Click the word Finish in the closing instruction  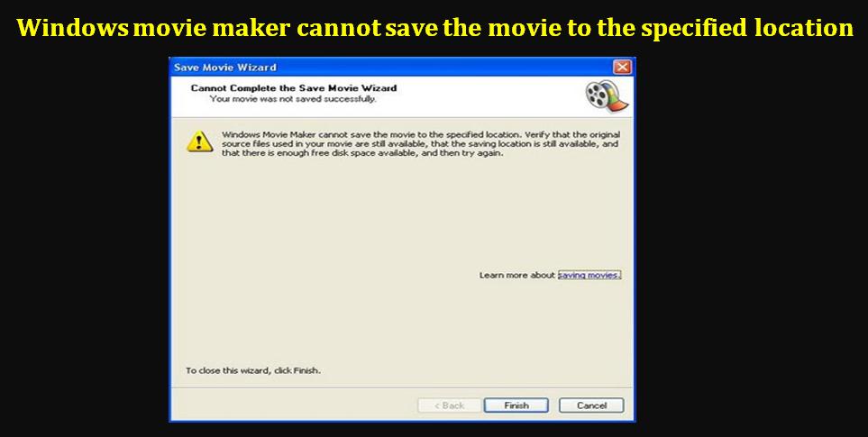coord(307,370)
